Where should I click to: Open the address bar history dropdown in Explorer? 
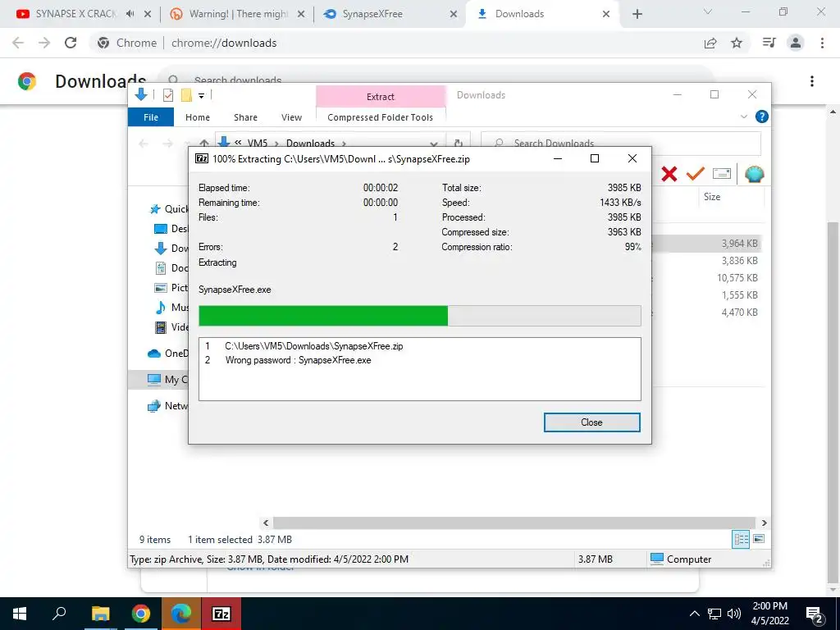pyautogui.click(x=434, y=144)
